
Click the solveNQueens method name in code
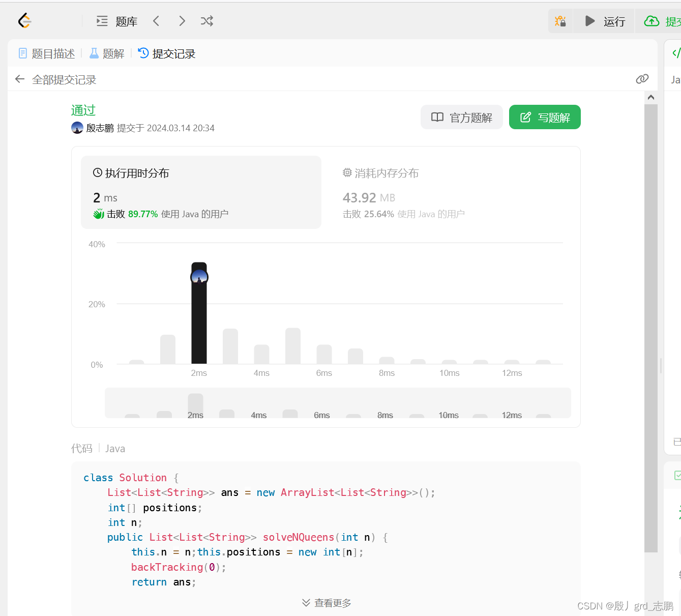click(299, 537)
